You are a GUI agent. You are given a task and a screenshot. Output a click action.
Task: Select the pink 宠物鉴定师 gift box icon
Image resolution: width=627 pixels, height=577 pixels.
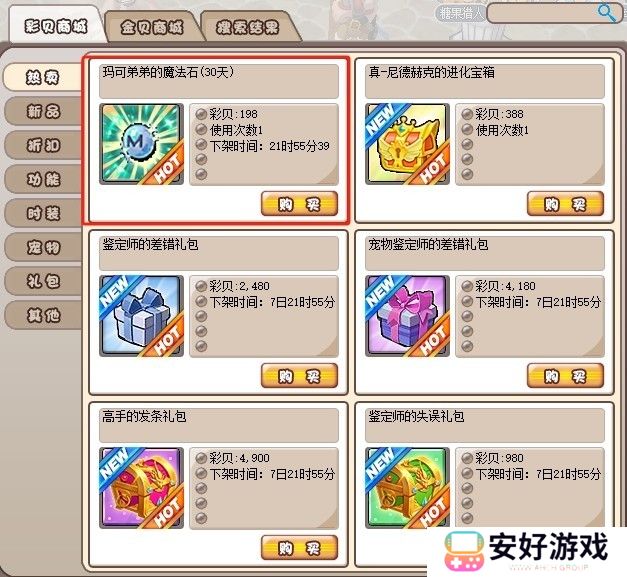point(407,316)
